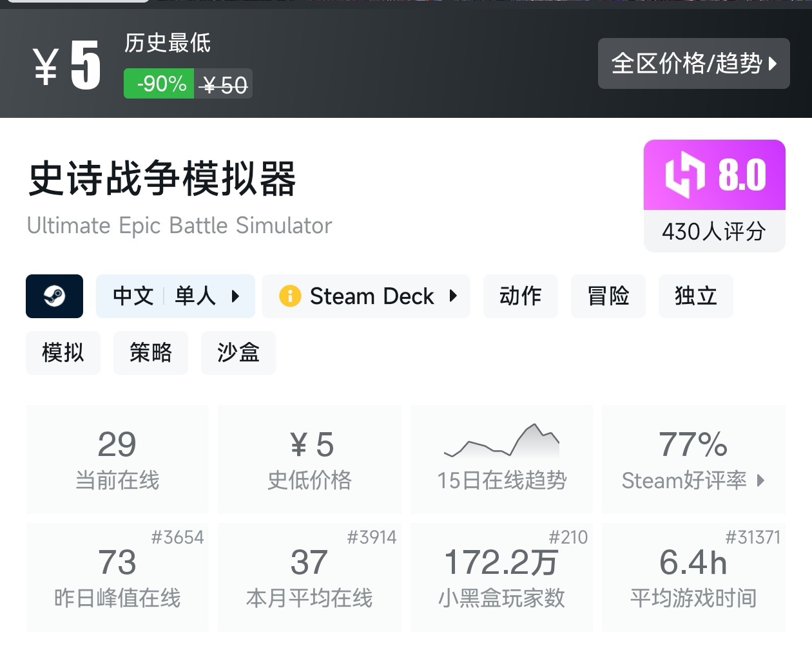This screenshot has height=646, width=812.
Task: Select the 策略 genre tag
Action: 150,353
